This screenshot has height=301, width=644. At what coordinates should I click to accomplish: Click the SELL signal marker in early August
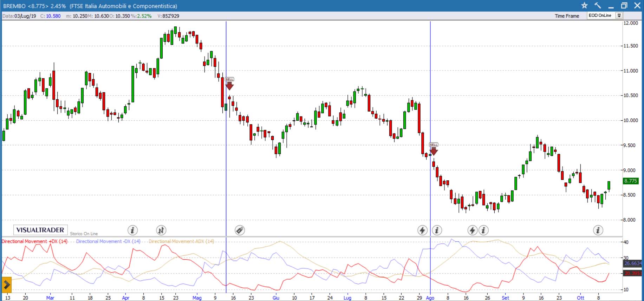click(434, 149)
